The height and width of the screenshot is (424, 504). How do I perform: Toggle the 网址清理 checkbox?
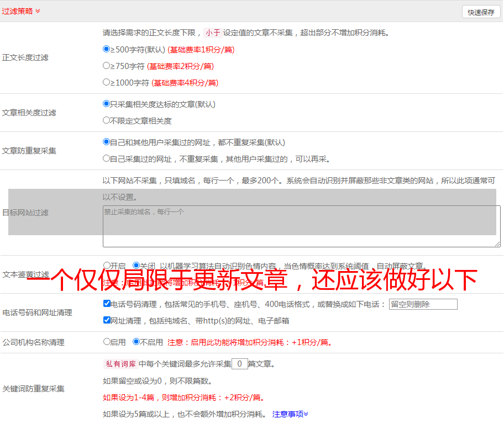(107, 320)
